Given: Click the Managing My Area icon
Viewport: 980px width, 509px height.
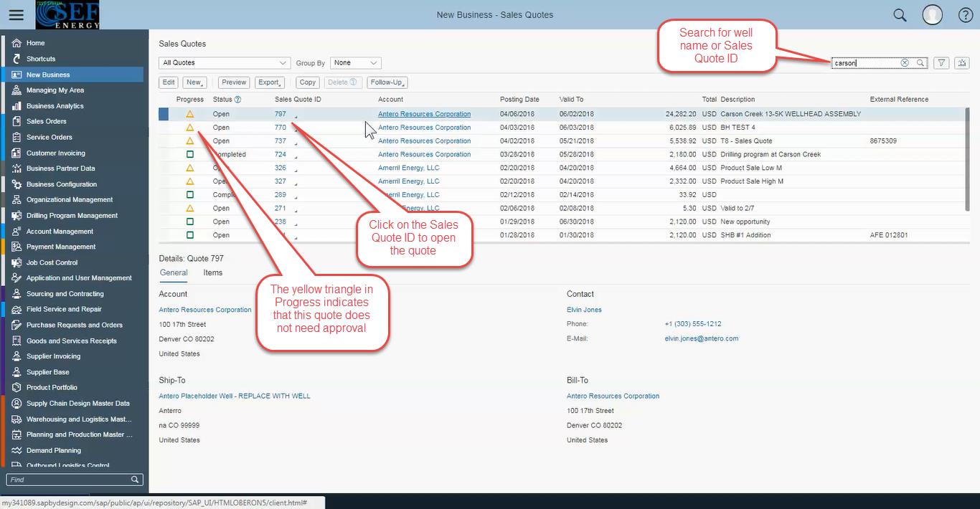Looking at the screenshot, I should [17, 90].
